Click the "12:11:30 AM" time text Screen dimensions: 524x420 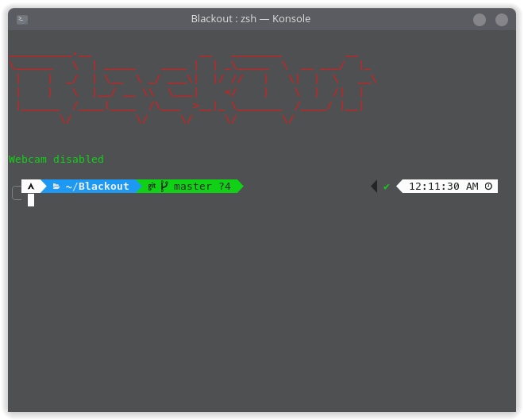coord(444,186)
